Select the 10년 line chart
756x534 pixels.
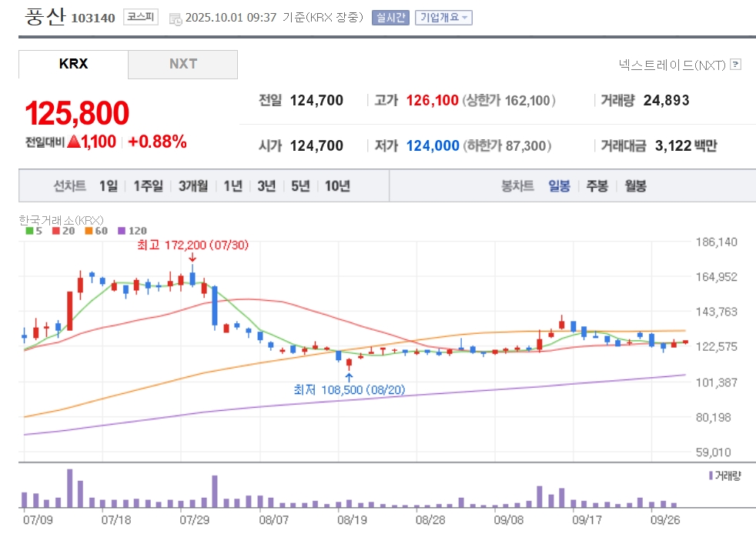coord(337,186)
